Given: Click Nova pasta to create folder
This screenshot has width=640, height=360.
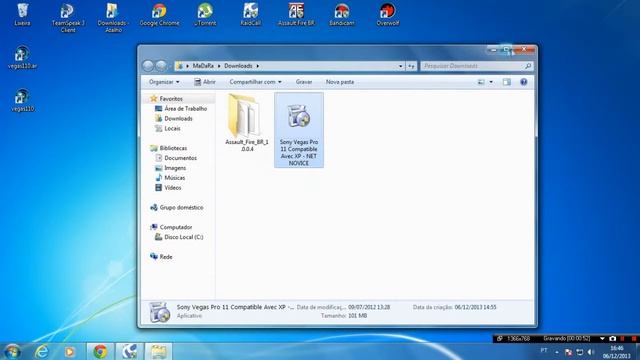Looking at the screenshot, I should 340,82.
